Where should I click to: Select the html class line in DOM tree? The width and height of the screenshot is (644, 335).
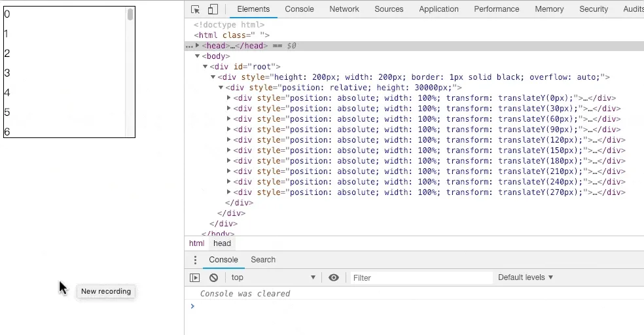[x=232, y=35]
